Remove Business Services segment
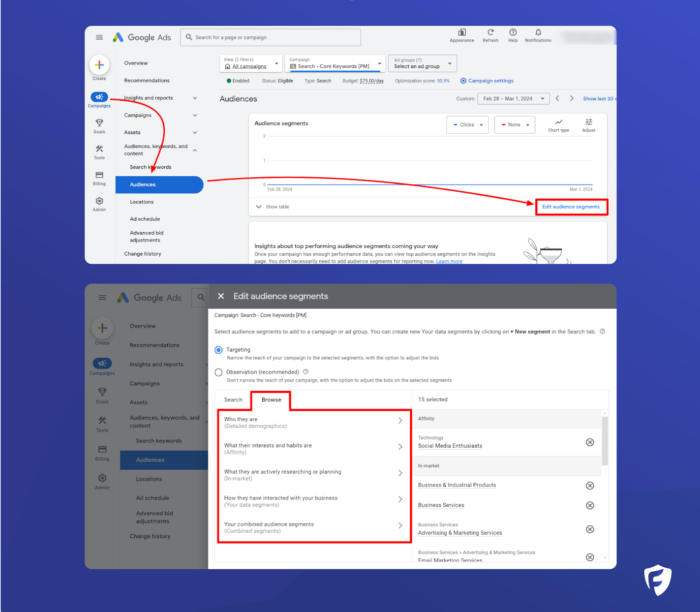This screenshot has width=700, height=612. pyautogui.click(x=590, y=506)
